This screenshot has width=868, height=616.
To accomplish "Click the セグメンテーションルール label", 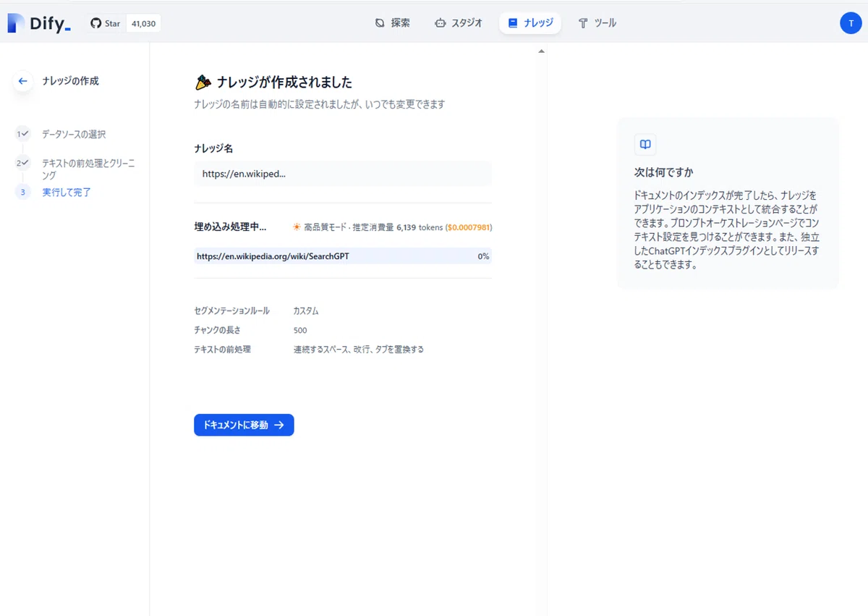I will pos(231,311).
